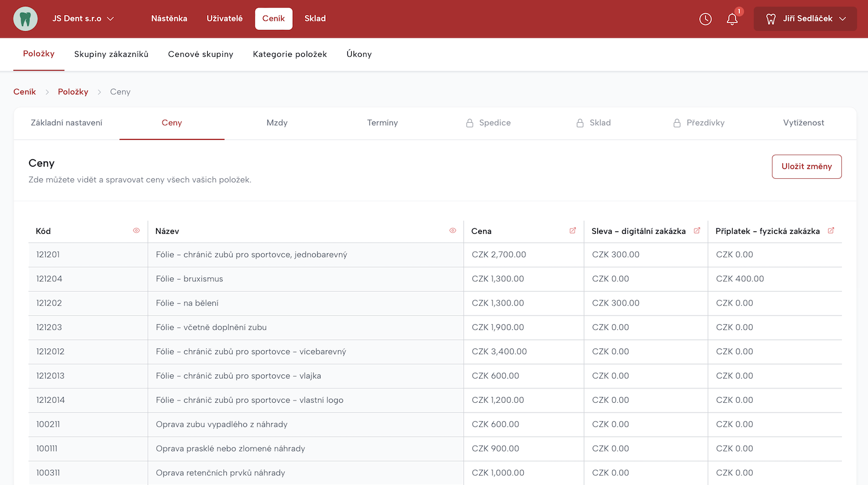Click price CZK 1,200.00 for vlastní logo
The width and height of the screenshot is (868, 485).
click(498, 401)
